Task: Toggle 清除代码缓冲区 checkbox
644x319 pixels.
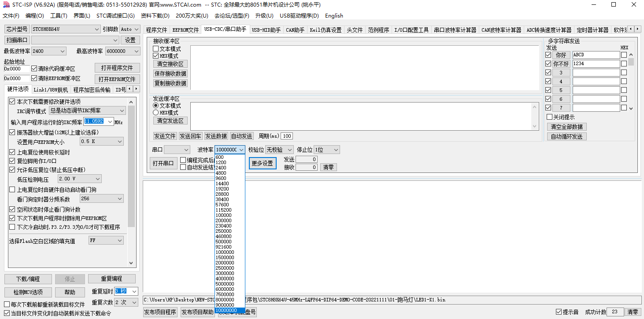Action: pyautogui.click(x=34, y=69)
